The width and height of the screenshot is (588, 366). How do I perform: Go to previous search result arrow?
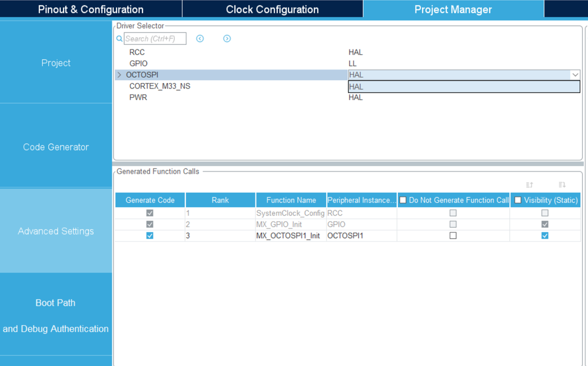click(x=200, y=39)
